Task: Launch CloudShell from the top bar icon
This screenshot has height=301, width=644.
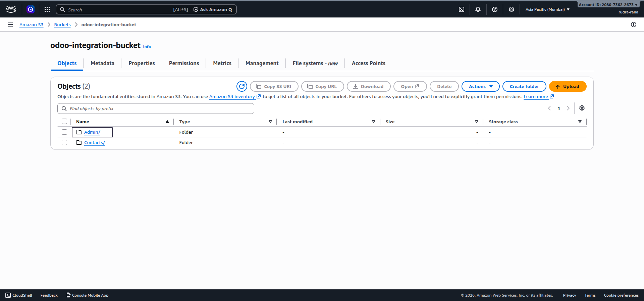Action: click(x=462, y=9)
